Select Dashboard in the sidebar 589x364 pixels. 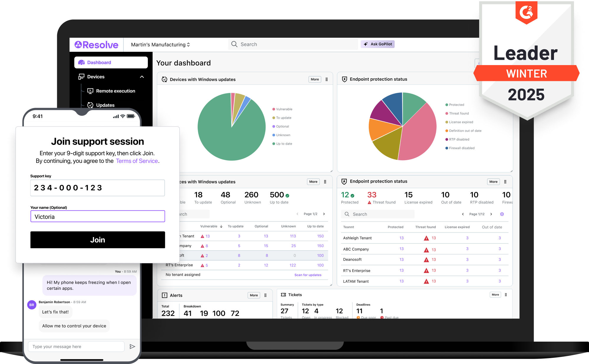pos(99,62)
